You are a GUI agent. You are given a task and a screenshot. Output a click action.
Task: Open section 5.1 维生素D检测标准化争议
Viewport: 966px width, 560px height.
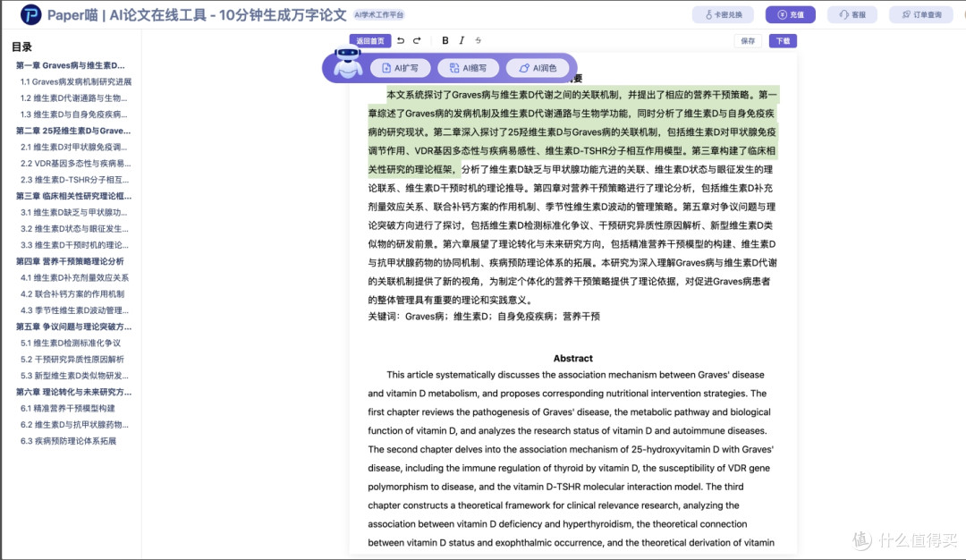click(71, 344)
